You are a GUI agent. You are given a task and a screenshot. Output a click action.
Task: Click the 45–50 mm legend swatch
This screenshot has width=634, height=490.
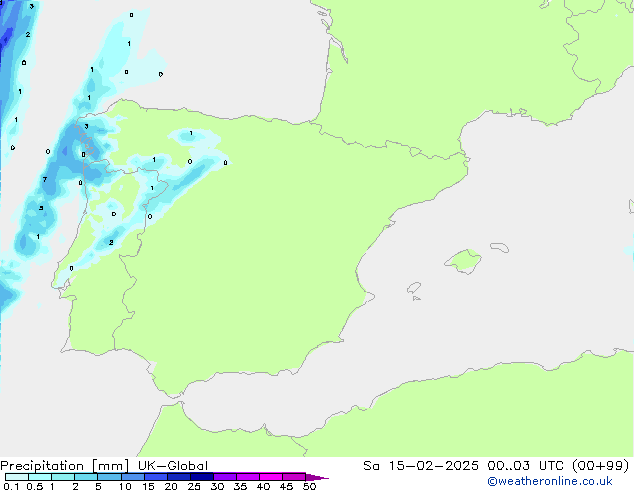tap(294, 477)
